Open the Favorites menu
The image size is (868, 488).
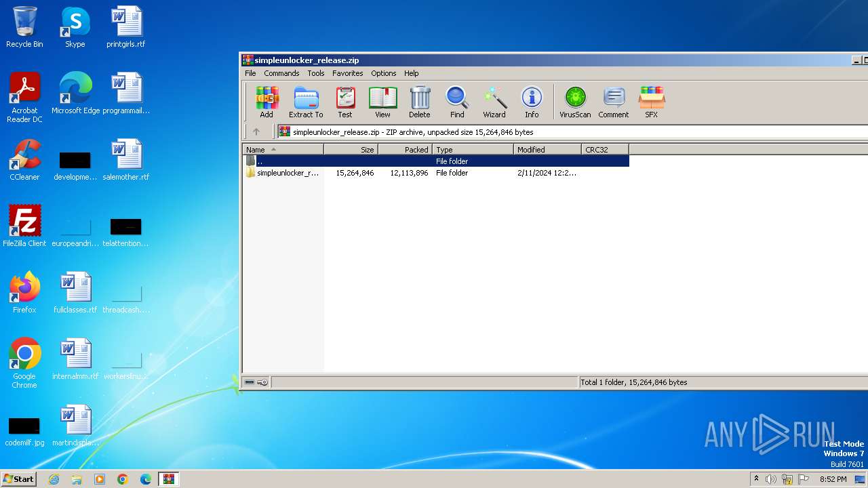pos(348,73)
